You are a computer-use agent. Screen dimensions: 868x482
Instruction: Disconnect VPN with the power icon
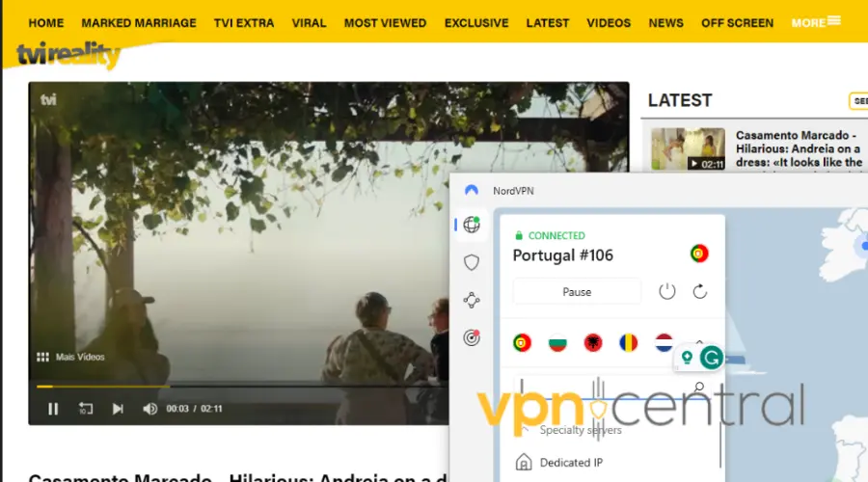pos(667,291)
